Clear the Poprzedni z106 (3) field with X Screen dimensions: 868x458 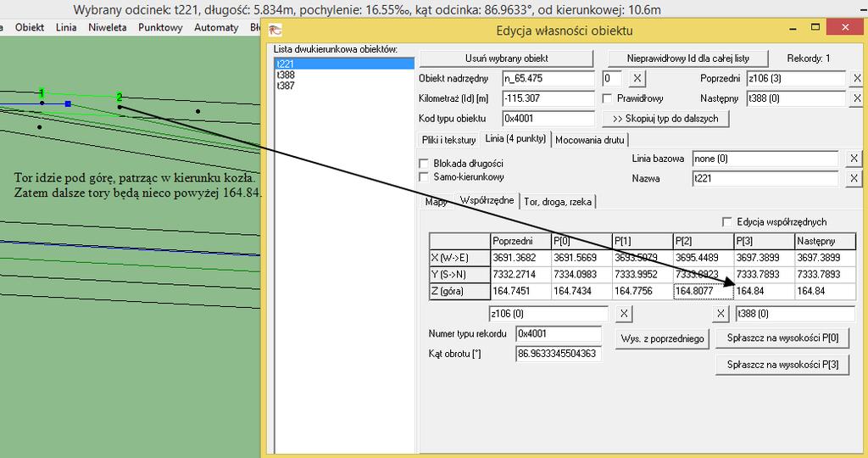coord(857,79)
